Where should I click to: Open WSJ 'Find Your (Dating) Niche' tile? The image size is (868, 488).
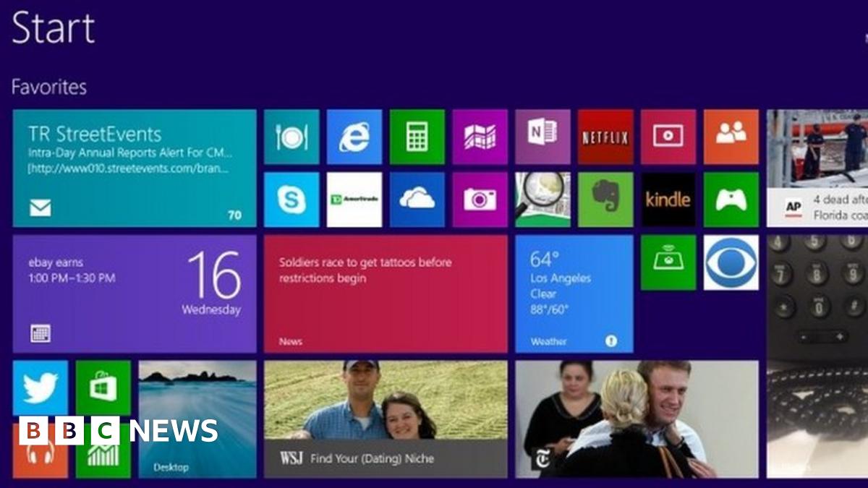pos(385,419)
